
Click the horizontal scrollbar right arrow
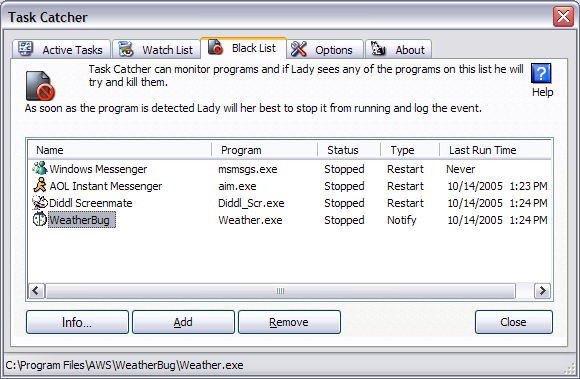click(x=542, y=291)
